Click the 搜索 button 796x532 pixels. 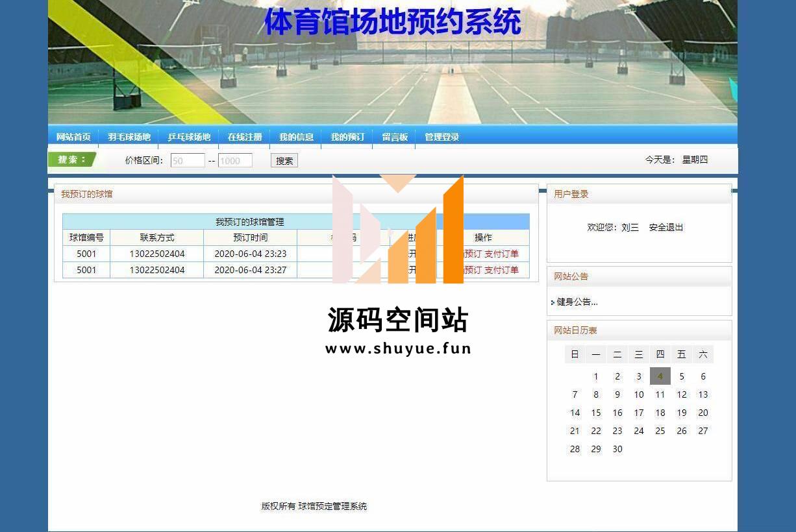284,161
